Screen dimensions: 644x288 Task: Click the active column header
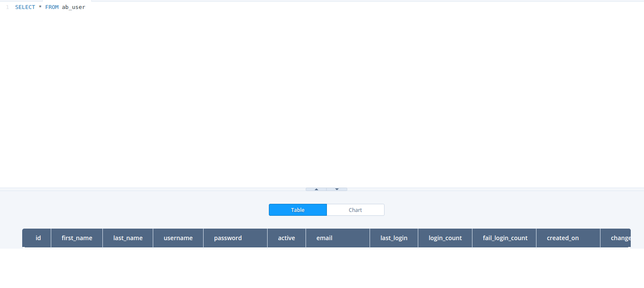(x=287, y=238)
